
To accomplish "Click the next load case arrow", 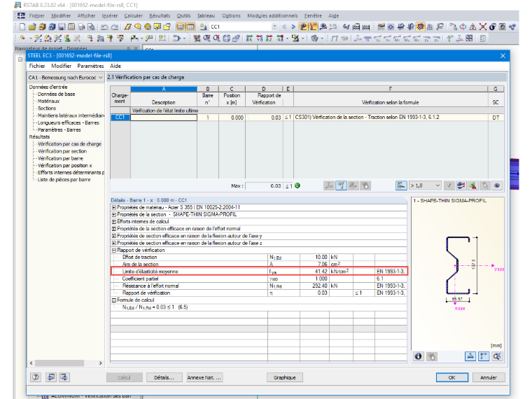I will 293,27.
